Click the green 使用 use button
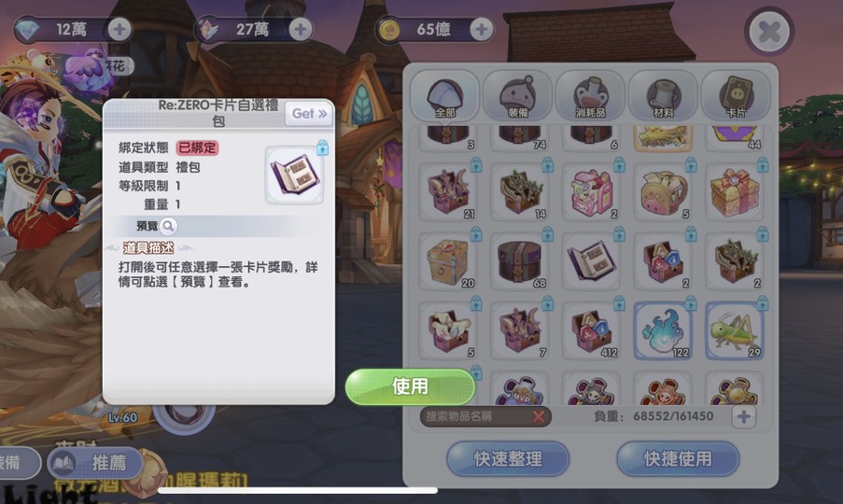This screenshot has width=843, height=504. 410,386
